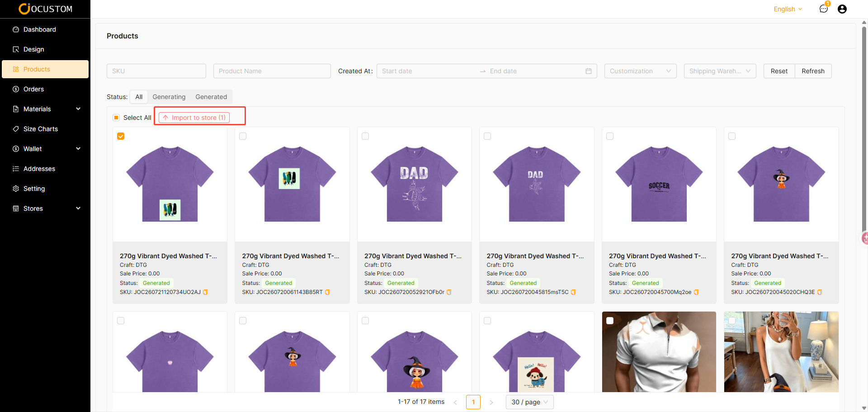
Task: Click the Stores shop icon
Action: click(x=16, y=208)
